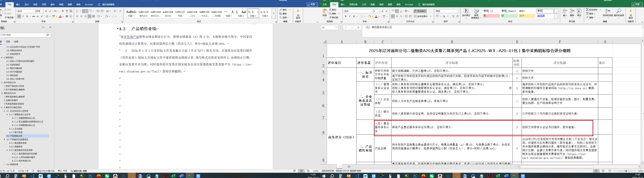Viewport: 644px width, 178px height.
Task: Click the enclosed character icon in Word
Action: click(71, 16)
